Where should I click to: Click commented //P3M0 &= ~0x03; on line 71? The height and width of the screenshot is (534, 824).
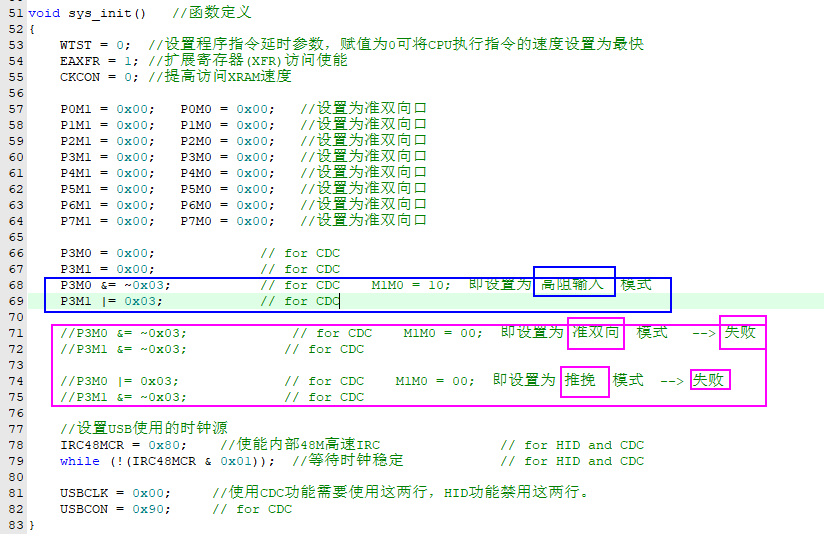(x=123, y=333)
